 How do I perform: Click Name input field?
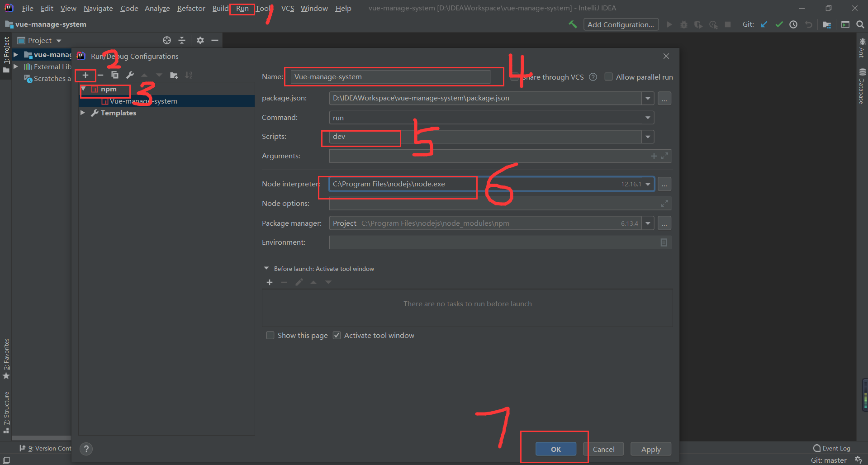390,77
